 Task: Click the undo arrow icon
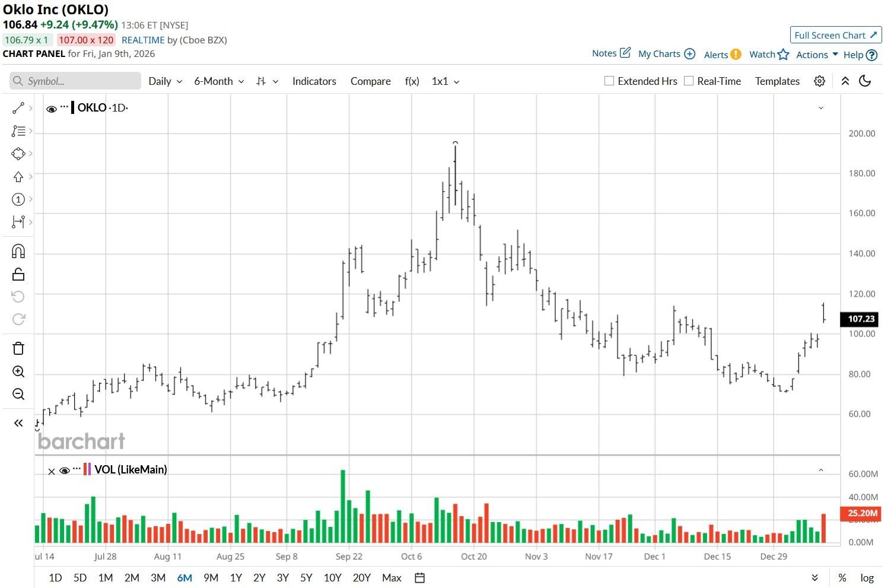[18, 297]
